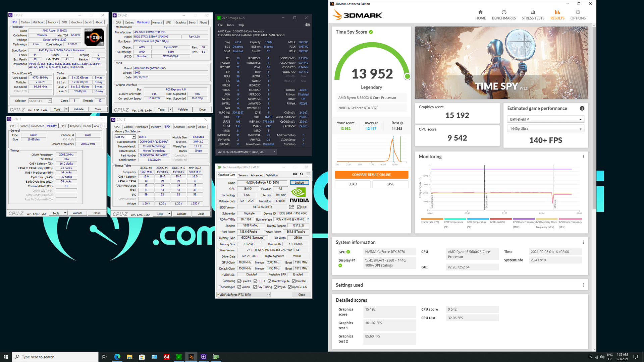Open the Tools menu in ZenTimings

(230, 25)
